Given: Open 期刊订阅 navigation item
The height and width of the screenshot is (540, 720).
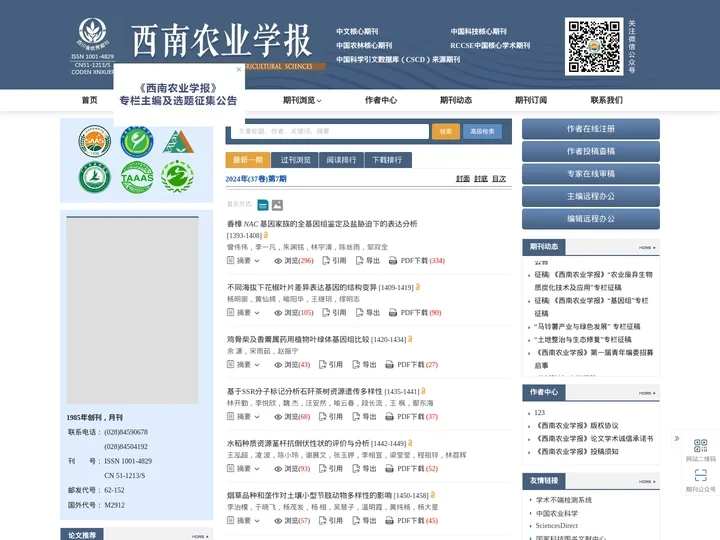Looking at the screenshot, I should pos(531,100).
